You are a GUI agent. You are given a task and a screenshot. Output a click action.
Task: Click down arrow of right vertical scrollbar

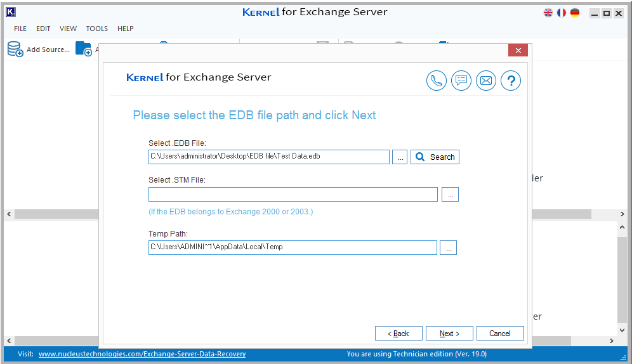tap(622, 330)
